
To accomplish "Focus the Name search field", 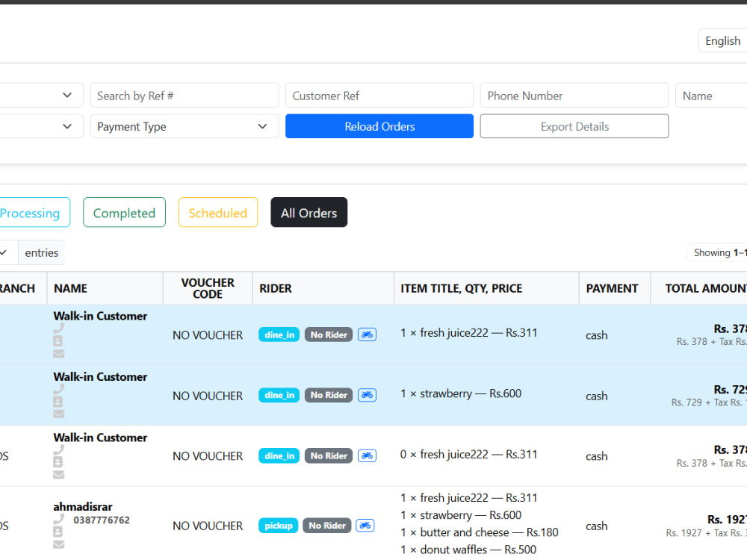I will [711, 96].
